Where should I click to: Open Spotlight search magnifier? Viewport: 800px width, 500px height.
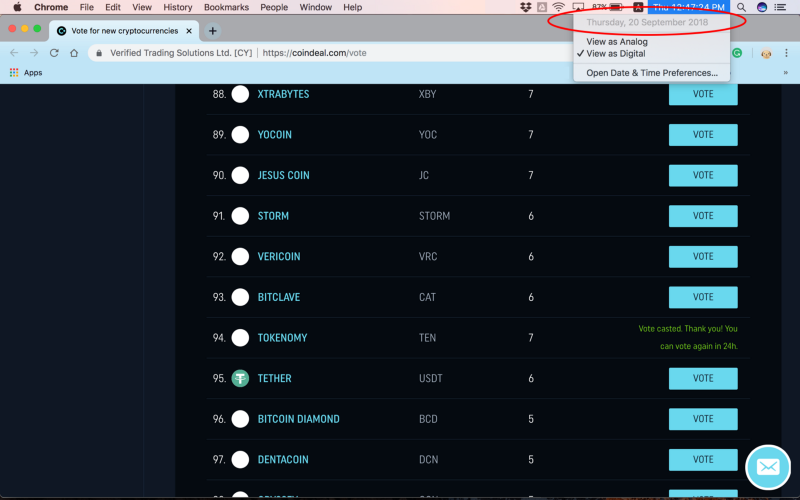click(741, 7)
